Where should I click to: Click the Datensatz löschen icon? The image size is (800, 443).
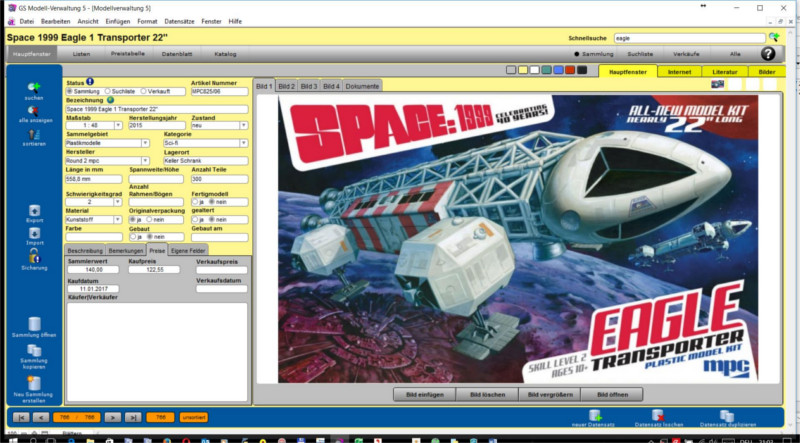pos(658,415)
